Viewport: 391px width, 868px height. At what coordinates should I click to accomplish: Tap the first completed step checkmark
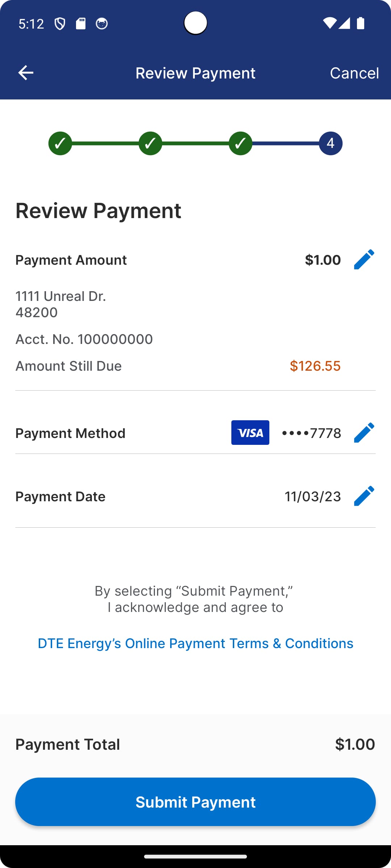pos(60,143)
